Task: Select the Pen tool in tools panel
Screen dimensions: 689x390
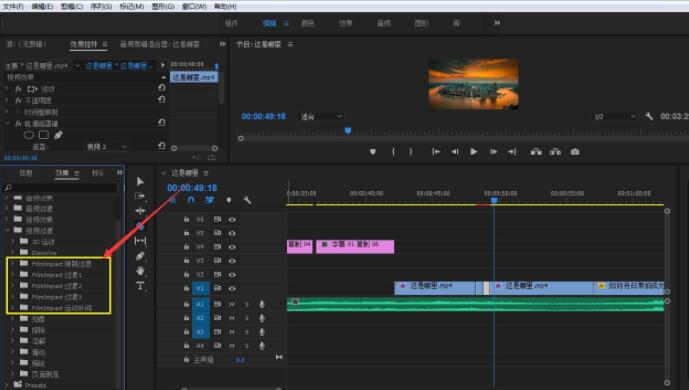Action: pyautogui.click(x=140, y=256)
